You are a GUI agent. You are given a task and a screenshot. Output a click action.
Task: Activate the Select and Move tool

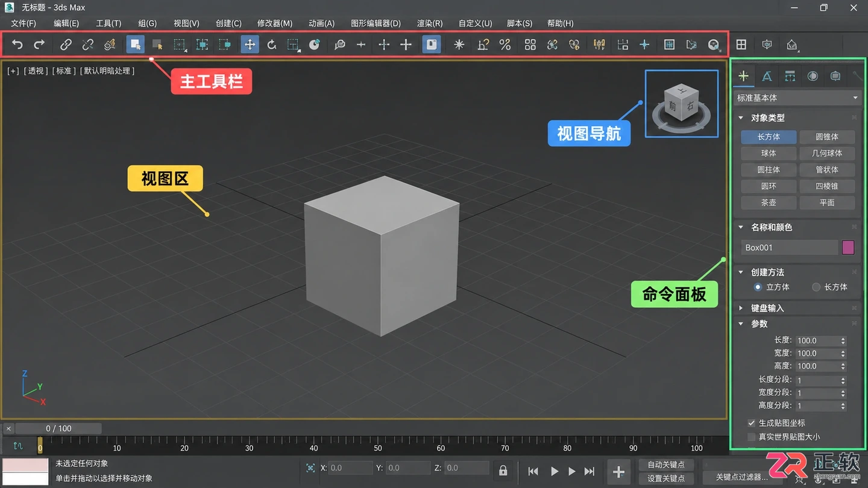250,45
